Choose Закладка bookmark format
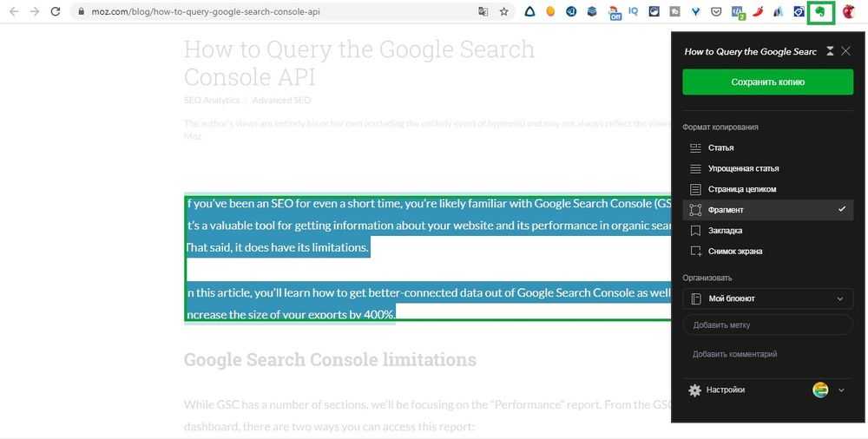This screenshot has width=868, height=439. point(725,231)
